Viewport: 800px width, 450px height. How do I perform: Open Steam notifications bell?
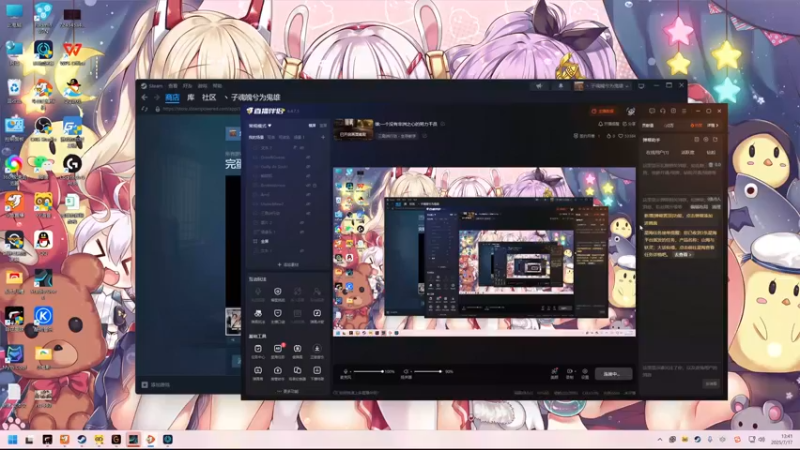(561, 86)
